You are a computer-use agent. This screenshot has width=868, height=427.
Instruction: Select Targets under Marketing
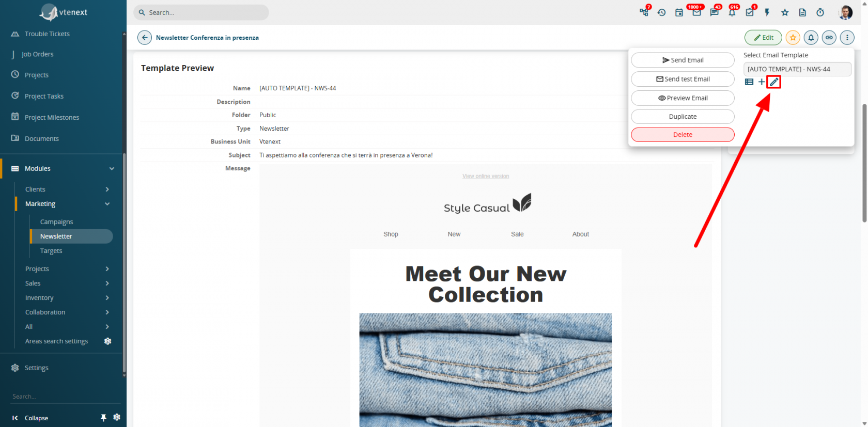coord(51,251)
